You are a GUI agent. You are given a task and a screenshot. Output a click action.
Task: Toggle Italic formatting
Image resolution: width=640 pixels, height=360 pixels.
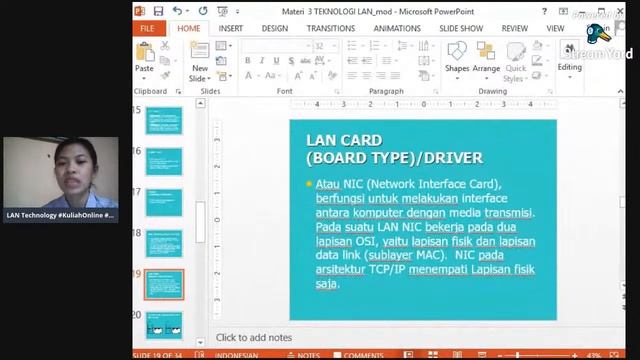[262, 61]
